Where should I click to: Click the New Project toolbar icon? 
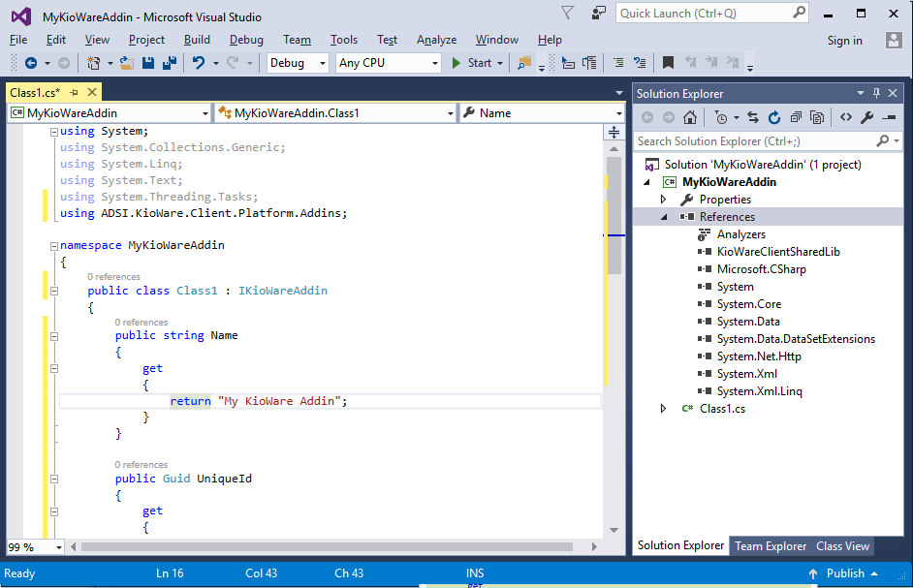(x=93, y=63)
